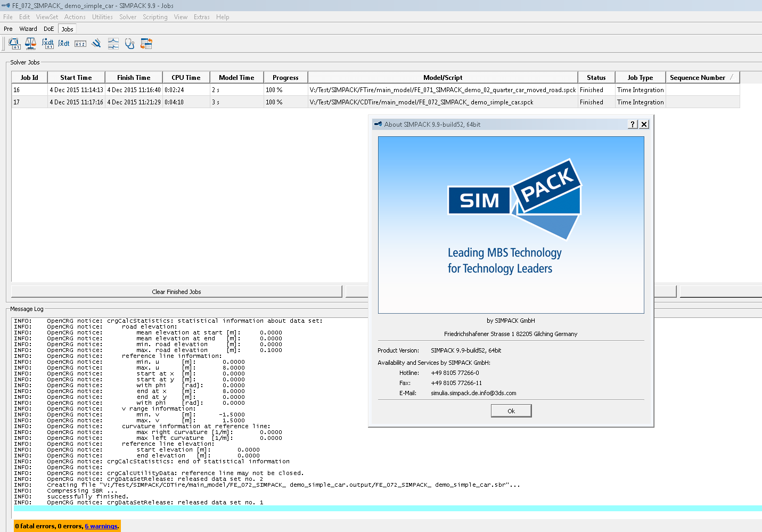Click the About dialog help question button

[x=632, y=124]
